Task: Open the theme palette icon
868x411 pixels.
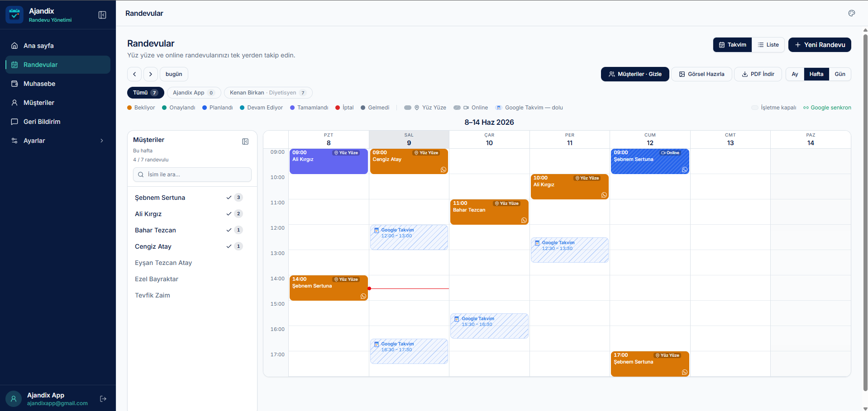Action: tap(852, 13)
